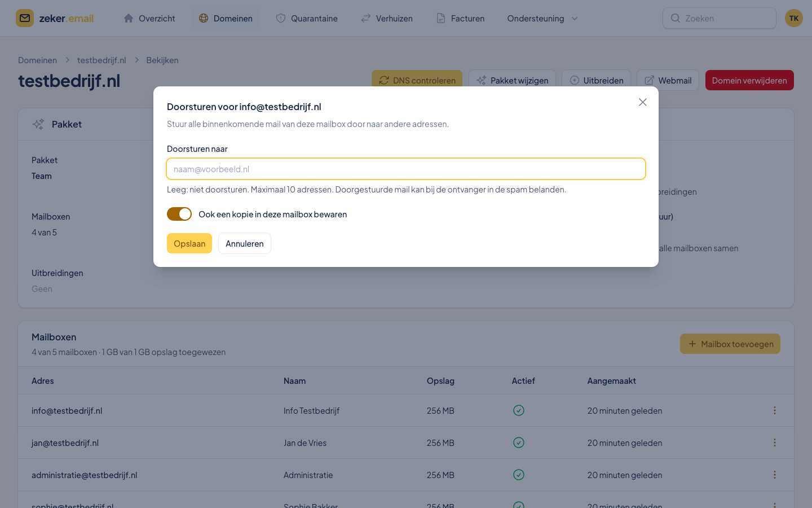Click the Opslag column header
Viewport: 812px width, 508px height.
point(440,380)
